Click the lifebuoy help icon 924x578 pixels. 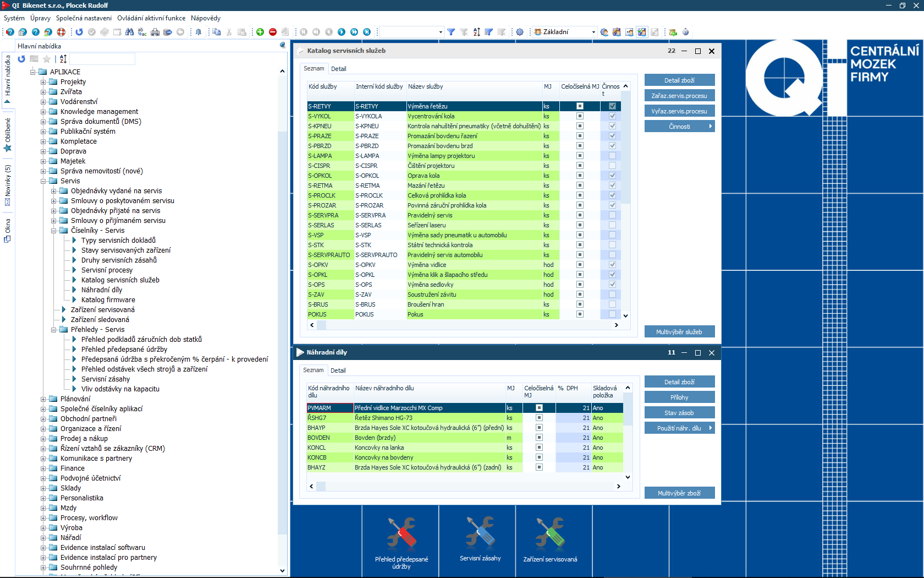click(61, 32)
